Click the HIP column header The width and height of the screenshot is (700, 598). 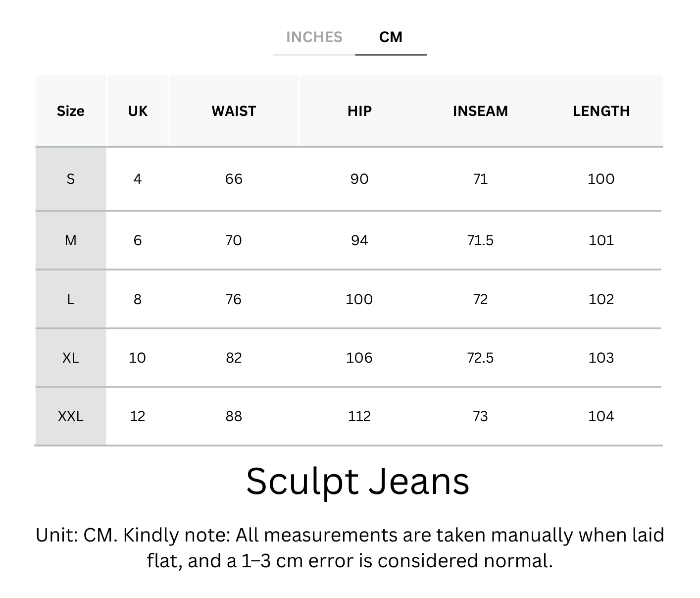pos(359,111)
